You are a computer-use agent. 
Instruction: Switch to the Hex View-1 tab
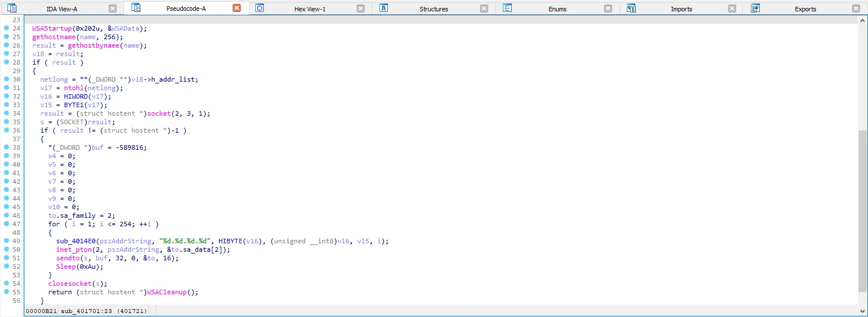[x=310, y=9]
